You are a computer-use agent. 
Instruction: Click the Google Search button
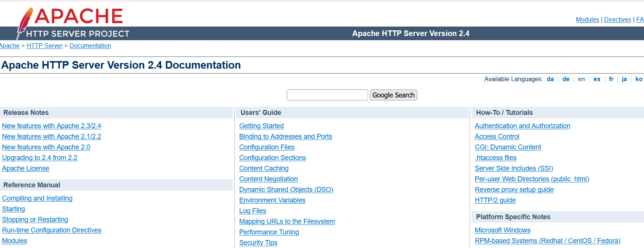pyautogui.click(x=393, y=95)
